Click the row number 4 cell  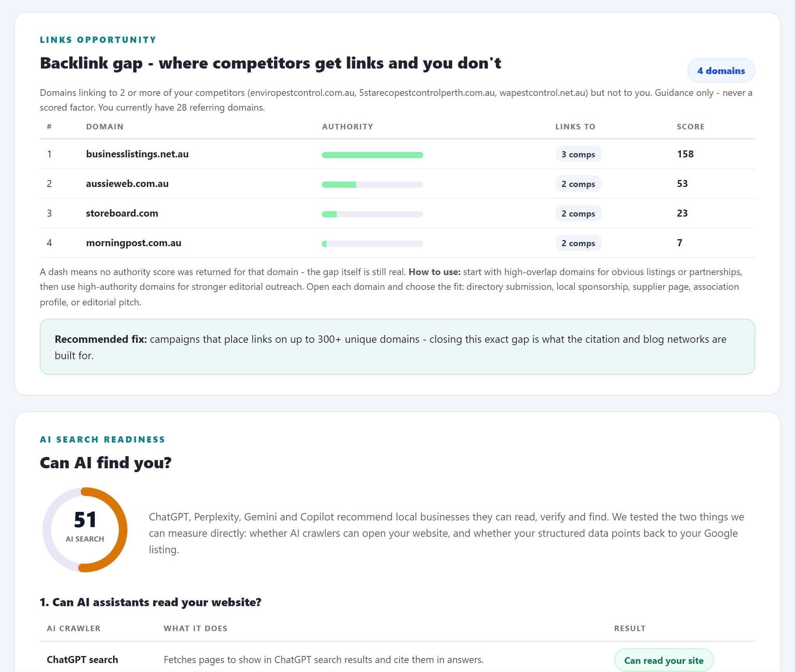tap(49, 243)
